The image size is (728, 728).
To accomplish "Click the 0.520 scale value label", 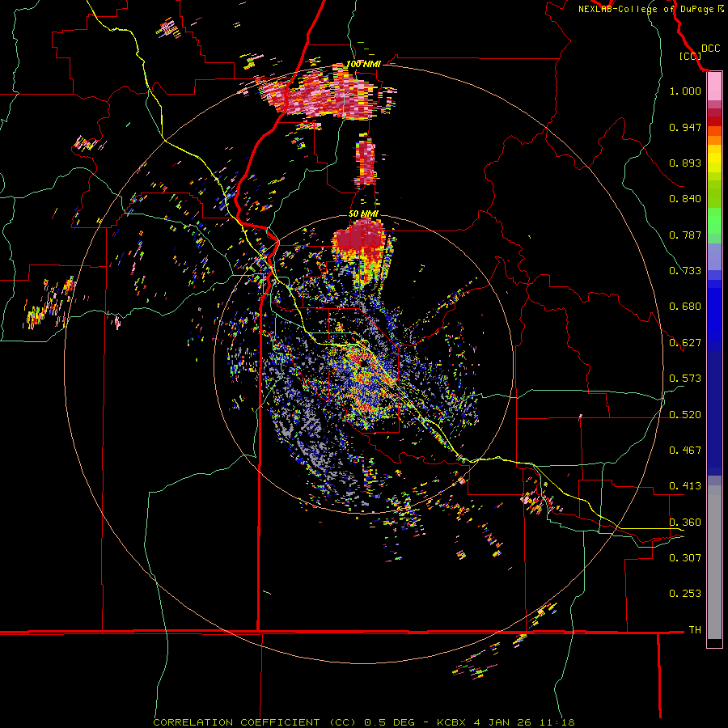I will (685, 415).
